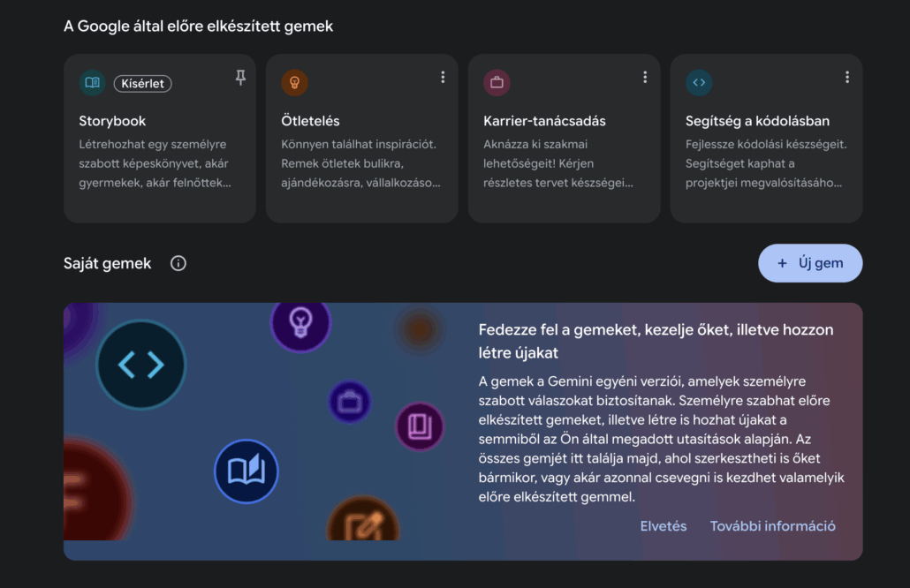Open Segítség a kódolásban card's three-dot menu

click(847, 78)
